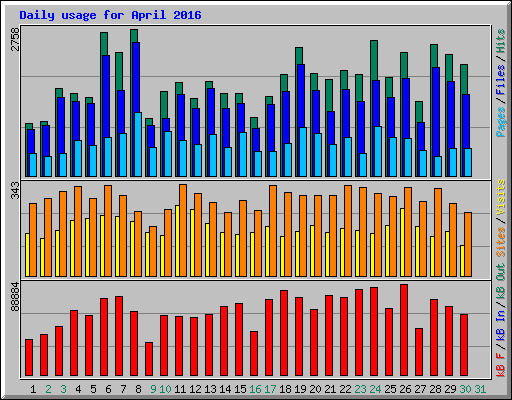Click the orange visits bar for day 11
512x400 pixels.
(183, 230)
